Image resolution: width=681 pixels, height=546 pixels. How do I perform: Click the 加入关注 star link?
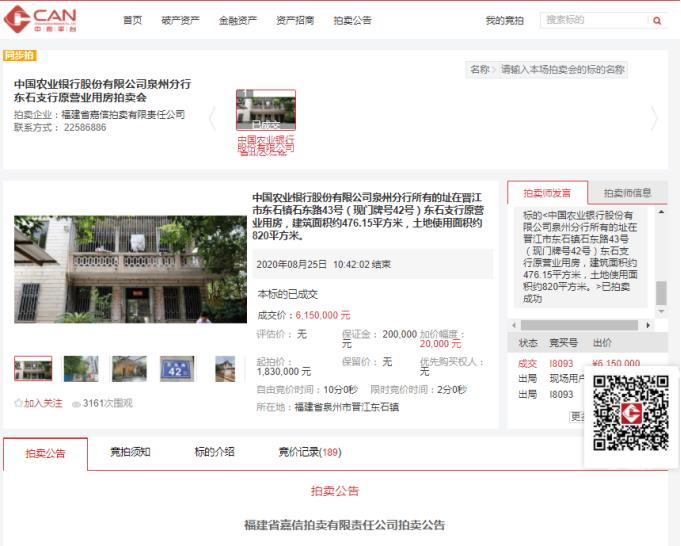pyautogui.click(x=38, y=403)
